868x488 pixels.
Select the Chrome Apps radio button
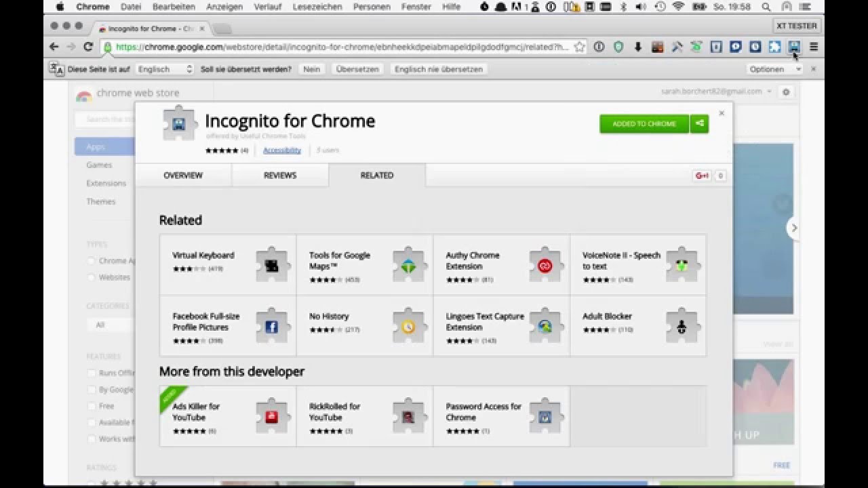coord(91,261)
